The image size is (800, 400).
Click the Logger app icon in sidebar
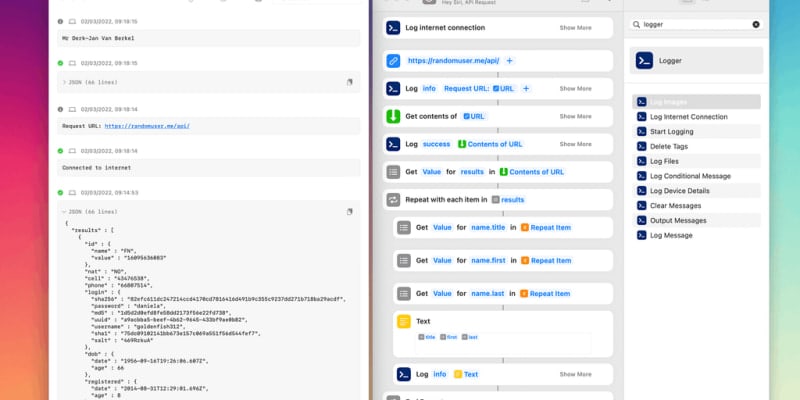tap(644, 61)
